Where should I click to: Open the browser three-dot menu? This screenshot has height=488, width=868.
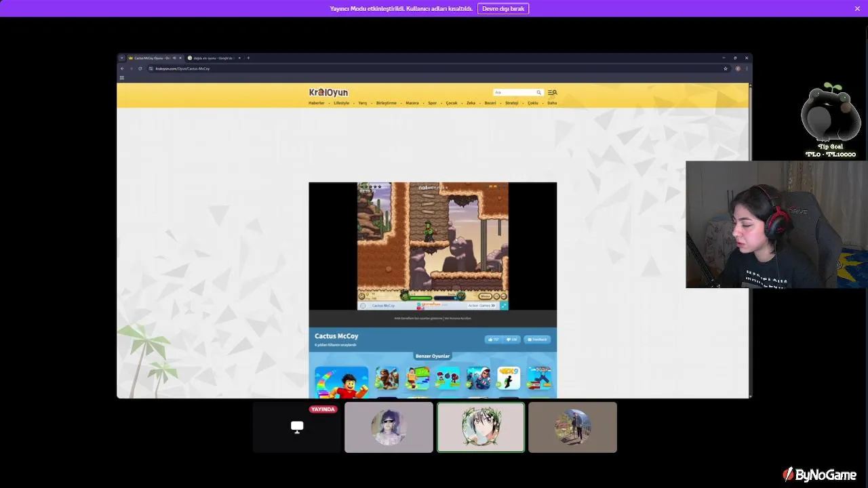[x=747, y=68]
